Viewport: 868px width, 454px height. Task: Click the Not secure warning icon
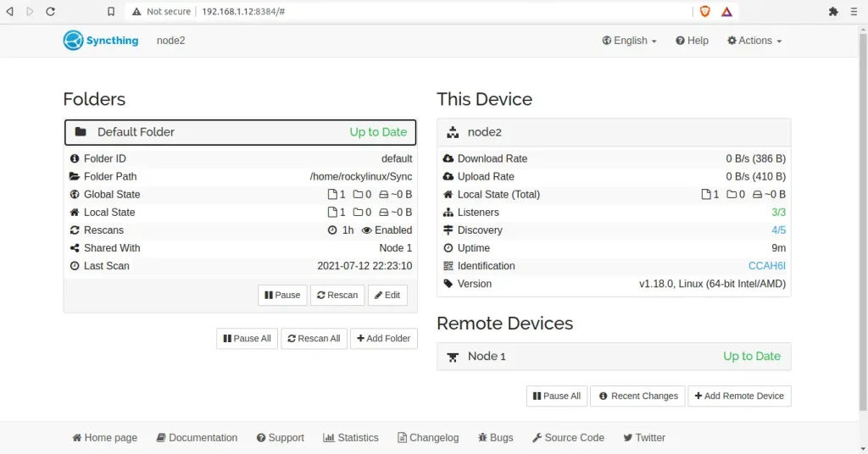click(136, 11)
